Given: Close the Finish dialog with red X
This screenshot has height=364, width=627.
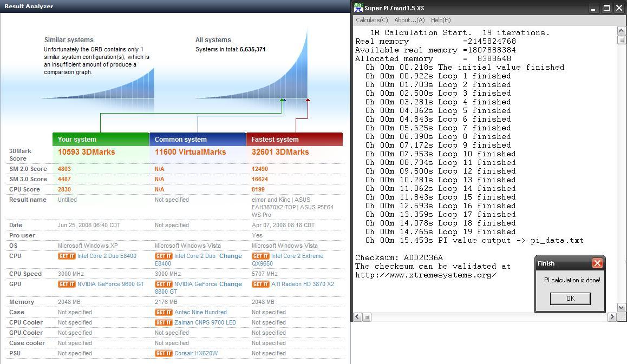Looking at the screenshot, I should [x=597, y=263].
